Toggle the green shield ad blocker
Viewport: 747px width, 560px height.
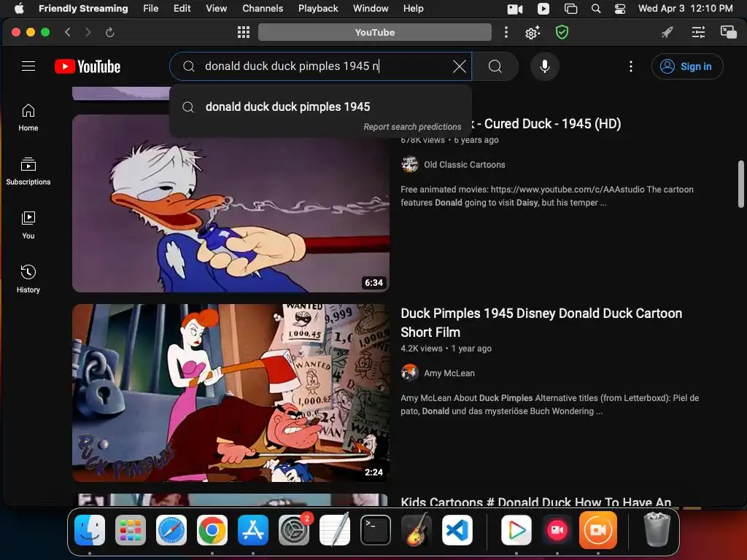[x=562, y=32]
